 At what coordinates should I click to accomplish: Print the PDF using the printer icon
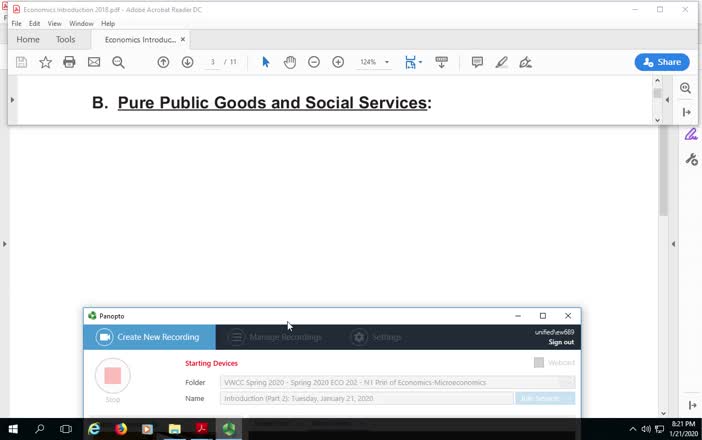(69, 62)
